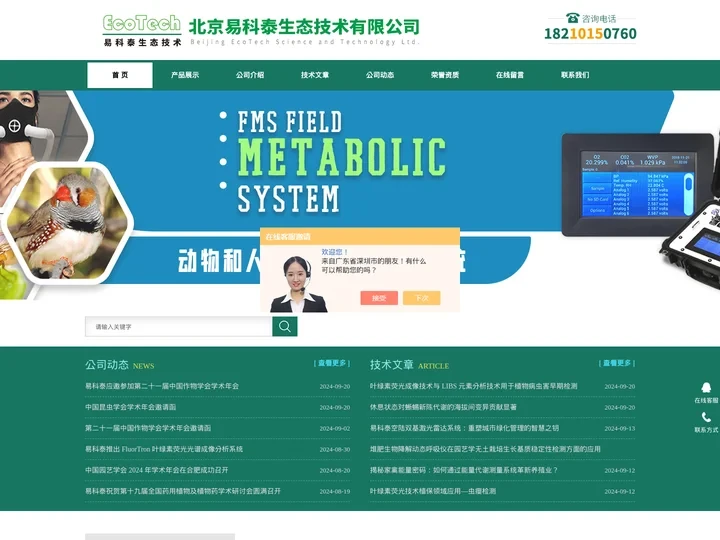Open the 产品展示 menu item
The height and width of the screenshot is (540, 720).
click(185, 75)
